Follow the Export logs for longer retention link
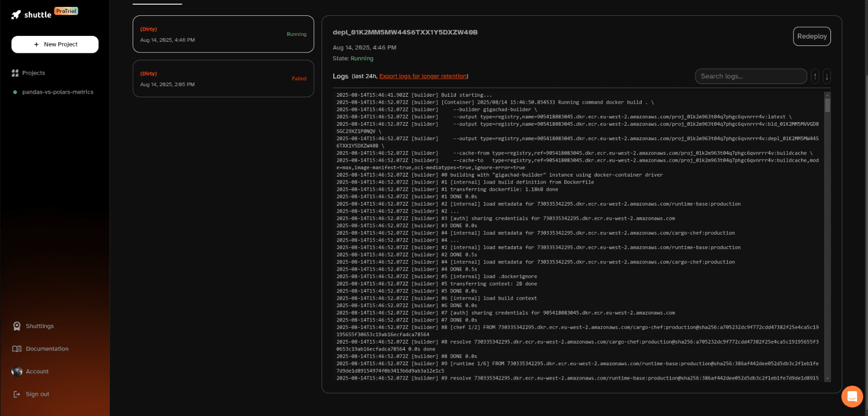This screenshot has height=416, width=868. coord(423,76)
